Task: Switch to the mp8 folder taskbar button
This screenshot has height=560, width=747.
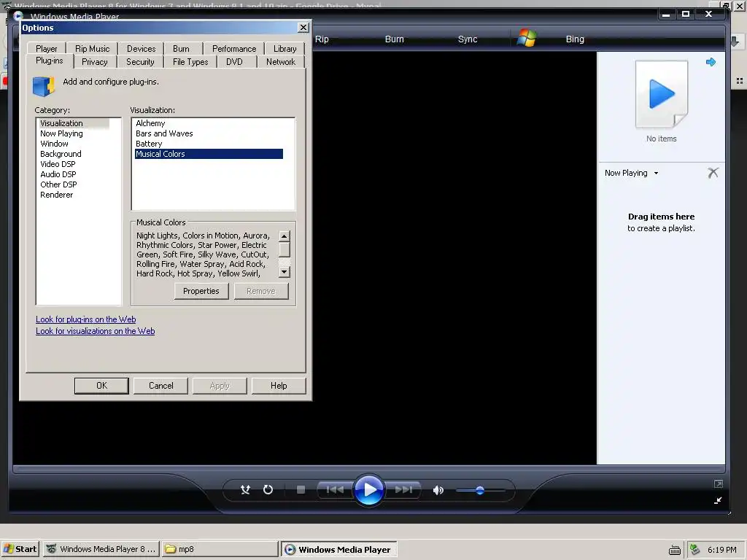Action: [x=220, y=549]
